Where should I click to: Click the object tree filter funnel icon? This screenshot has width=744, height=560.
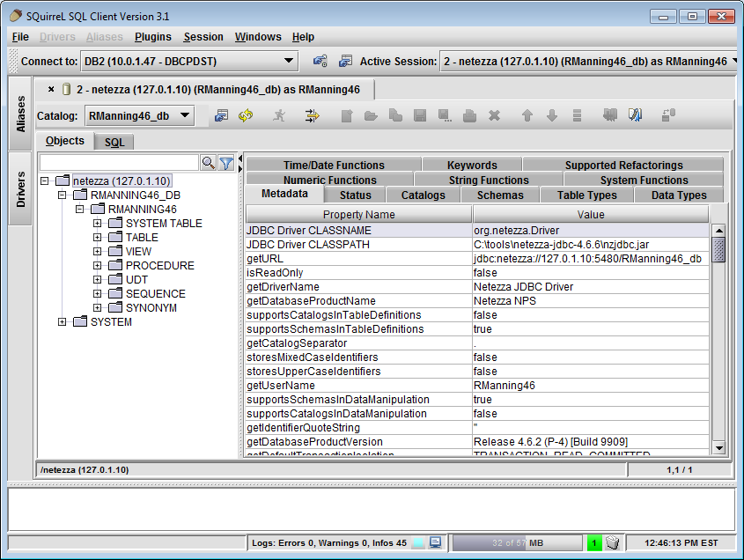[x=226, y=163]
